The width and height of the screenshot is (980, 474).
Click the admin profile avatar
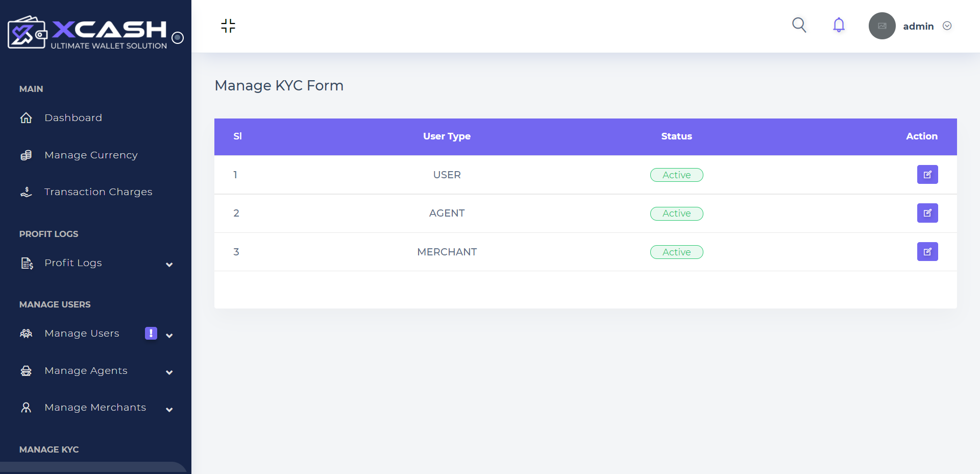click(x=882, y=26)
